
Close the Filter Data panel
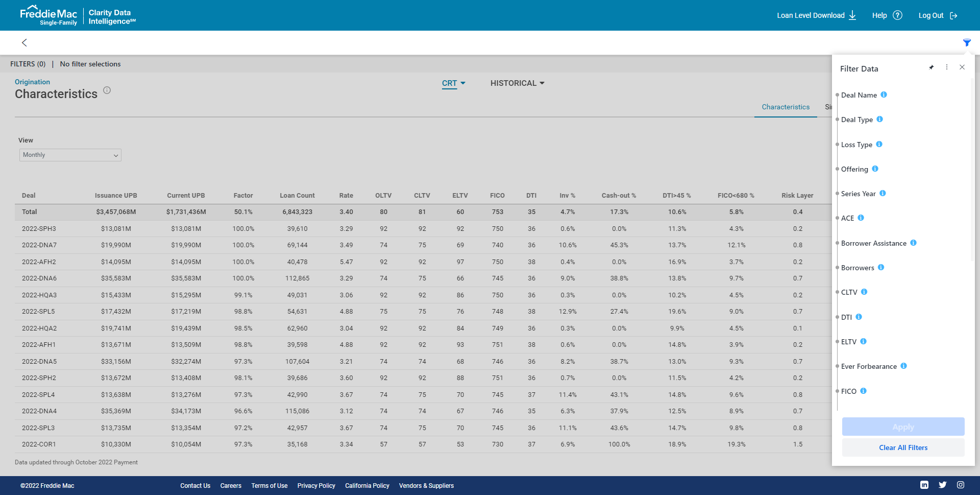[x=962, y=67]
